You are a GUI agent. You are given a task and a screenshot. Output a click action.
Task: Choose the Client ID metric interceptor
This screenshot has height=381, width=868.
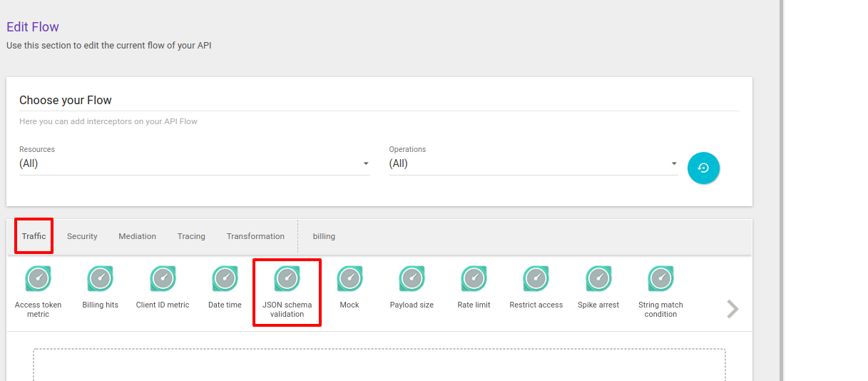pyautogui.click(x=163, y=279)
